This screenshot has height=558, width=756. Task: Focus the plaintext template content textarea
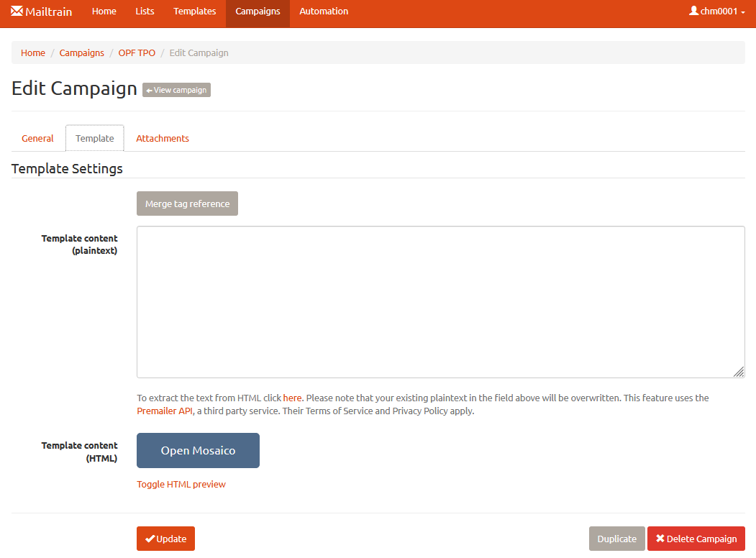pos(441,302)
